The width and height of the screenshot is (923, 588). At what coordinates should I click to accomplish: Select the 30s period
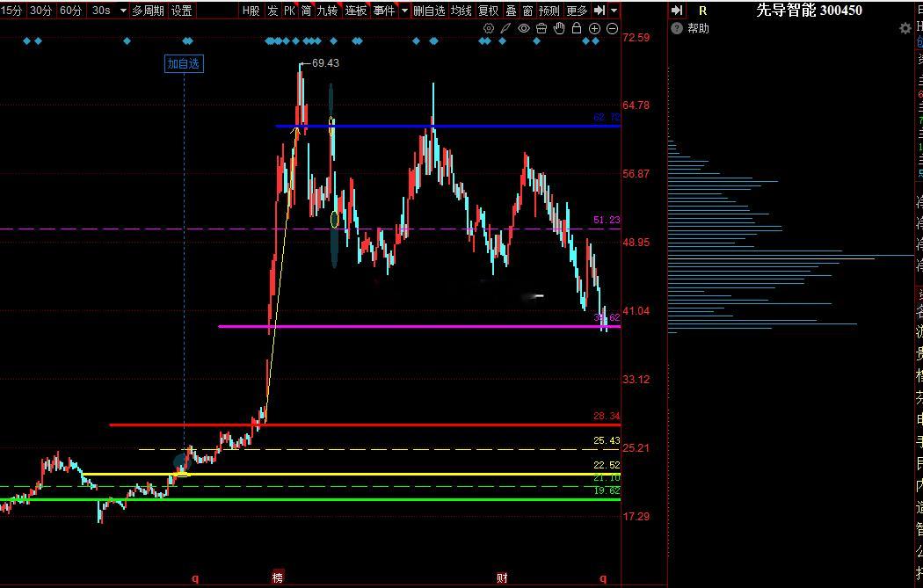[101, 11]
